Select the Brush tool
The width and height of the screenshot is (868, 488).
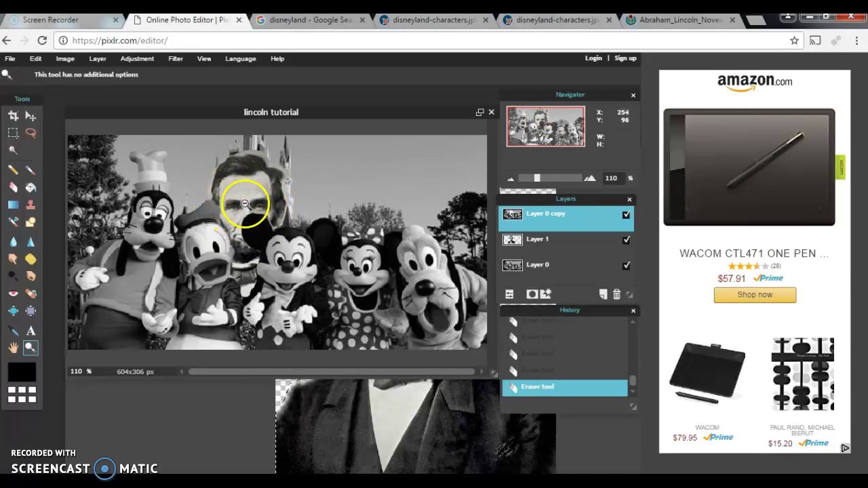[x=31, y=170]
